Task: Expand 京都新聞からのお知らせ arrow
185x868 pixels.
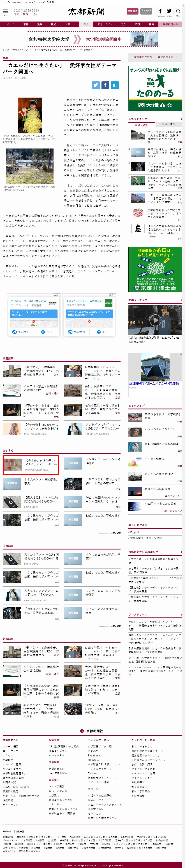Action: pos(181,552)
